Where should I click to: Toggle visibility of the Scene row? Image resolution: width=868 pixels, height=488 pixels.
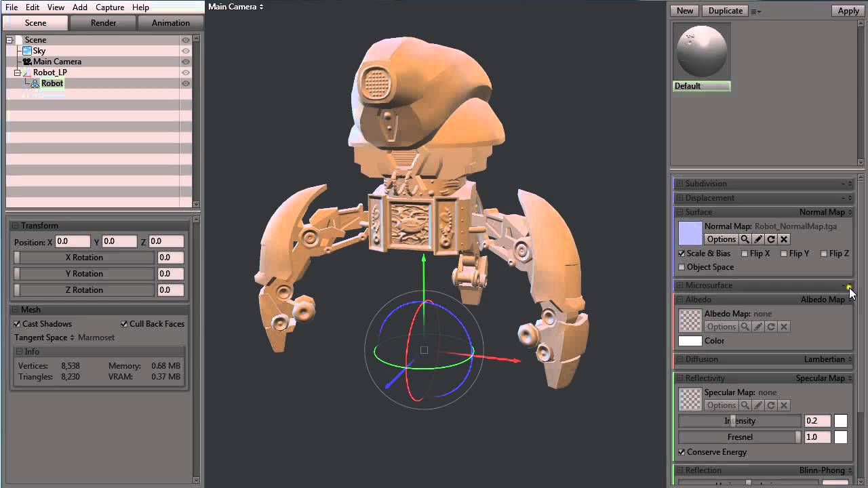185,40
